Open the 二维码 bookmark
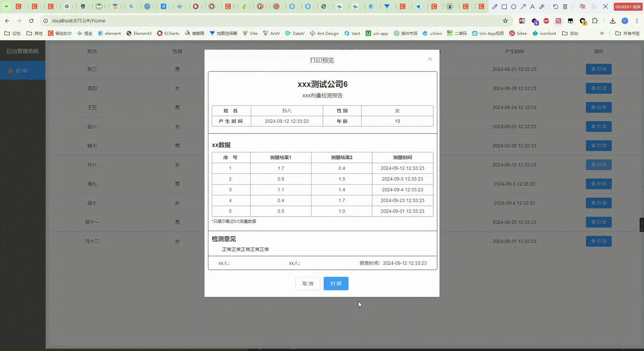This screenshot has width=644, height=351. (457, 33)
